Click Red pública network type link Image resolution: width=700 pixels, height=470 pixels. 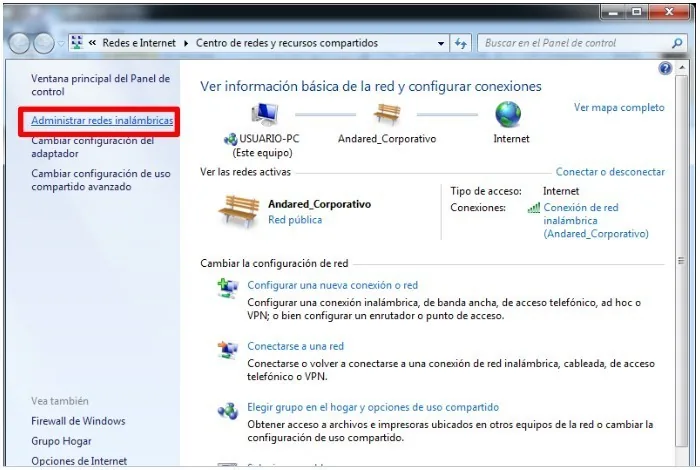pos(295,220)
